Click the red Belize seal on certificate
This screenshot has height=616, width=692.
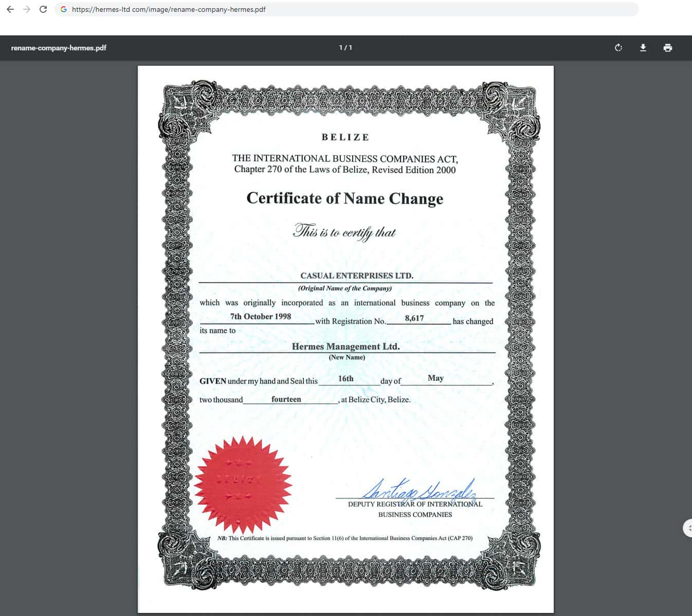243,484
